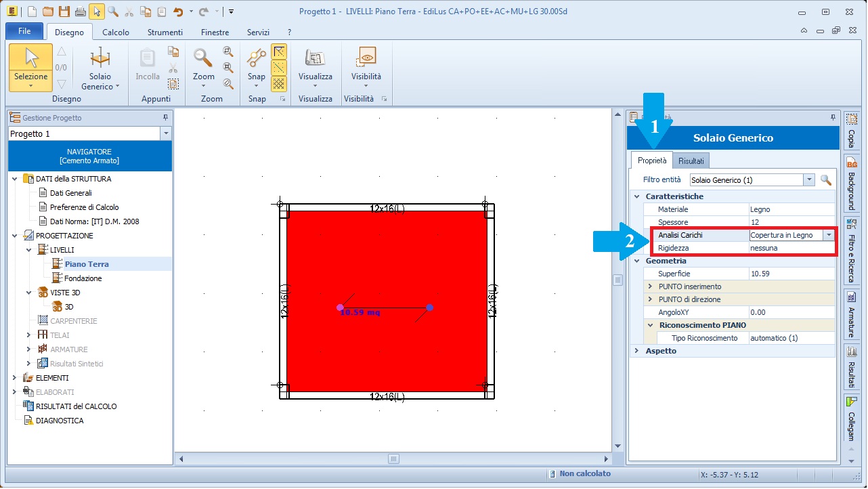The image size is (868, 489).
Task: Expand the ELEMENTI tree node
Action: click(x=14, y=378)
